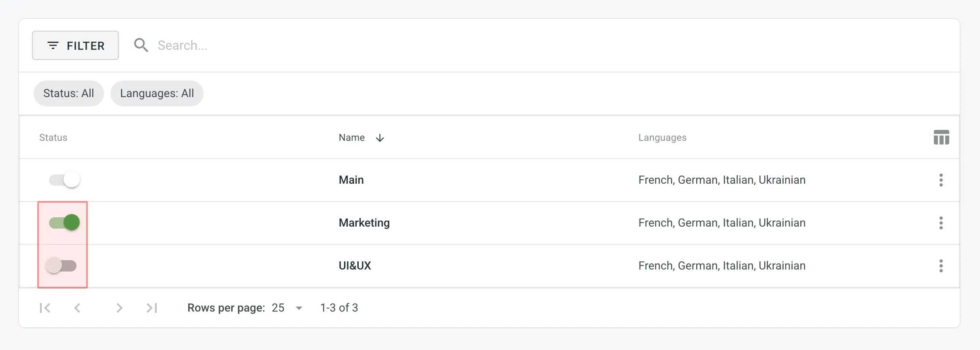Click the Languages column header
Viewport: 980px width, 350px height.
[662, 138]
